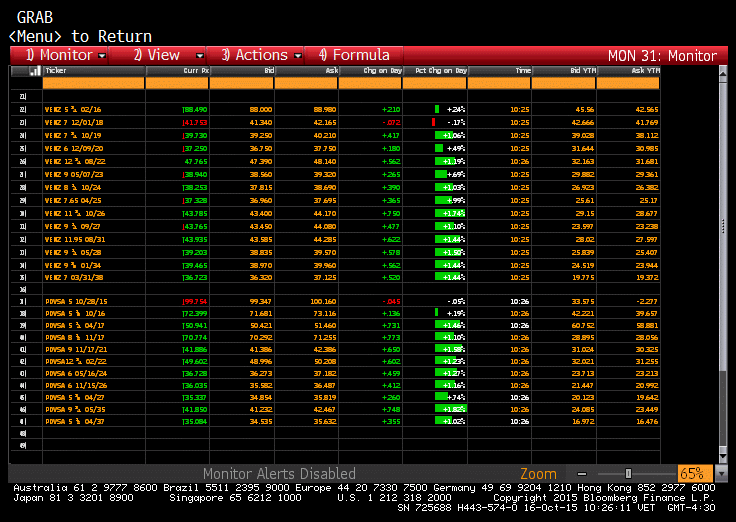The height and width of the screenshot is (522, 736).
Task: Click the Zoom slider handle
Action: (x=628, y=473)
